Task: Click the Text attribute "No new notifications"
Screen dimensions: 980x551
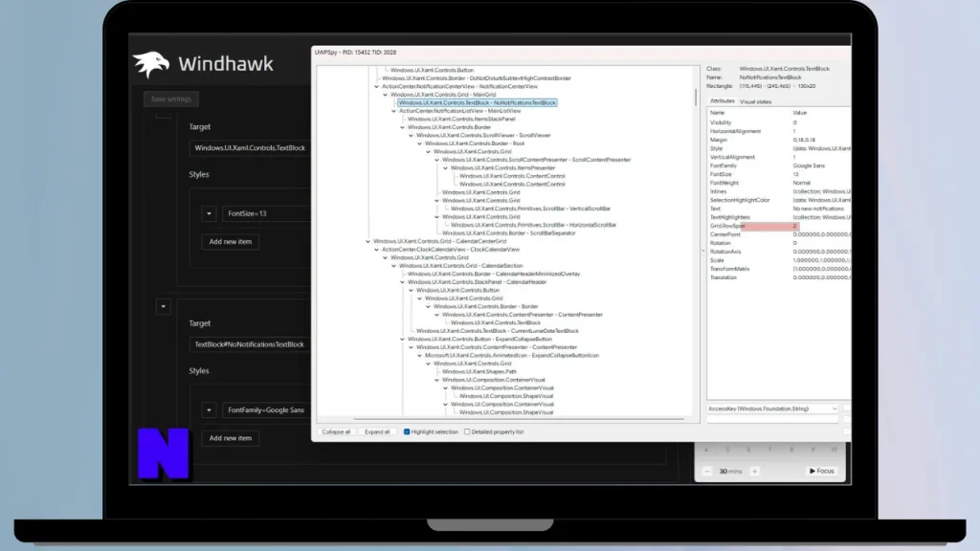Action: click(x=779, y=209)
